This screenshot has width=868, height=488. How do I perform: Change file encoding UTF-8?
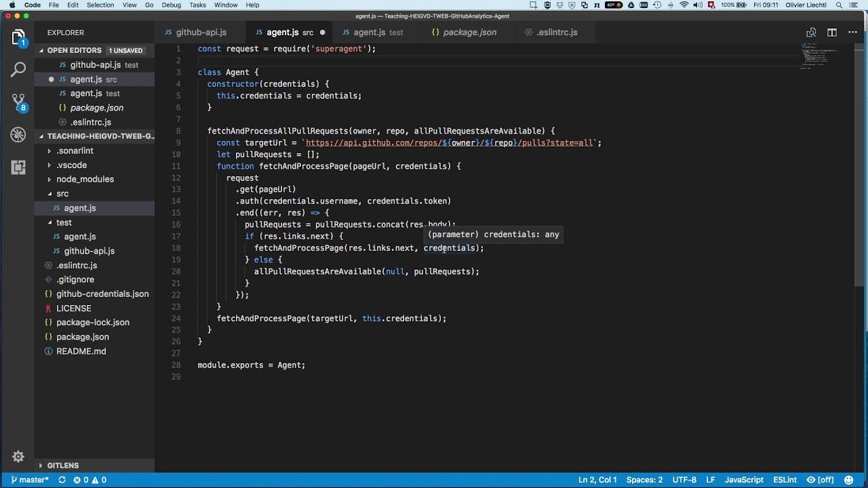(x=684, y=480)
